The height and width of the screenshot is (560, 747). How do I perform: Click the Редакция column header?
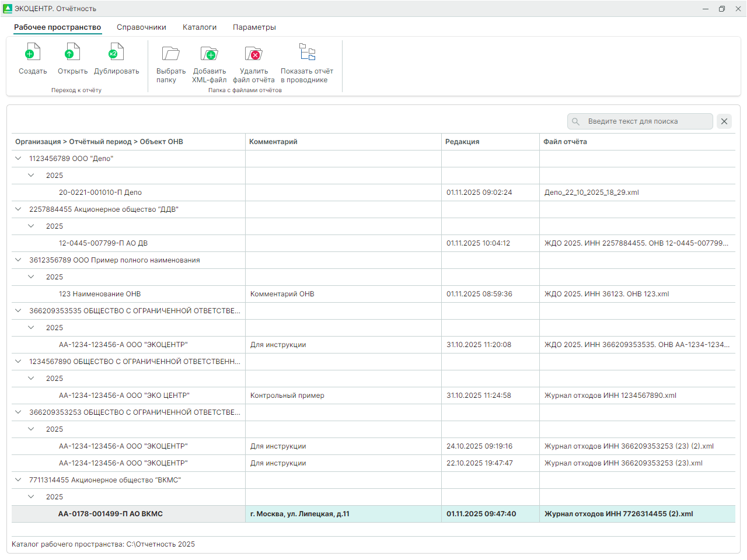tap(462, 142)
